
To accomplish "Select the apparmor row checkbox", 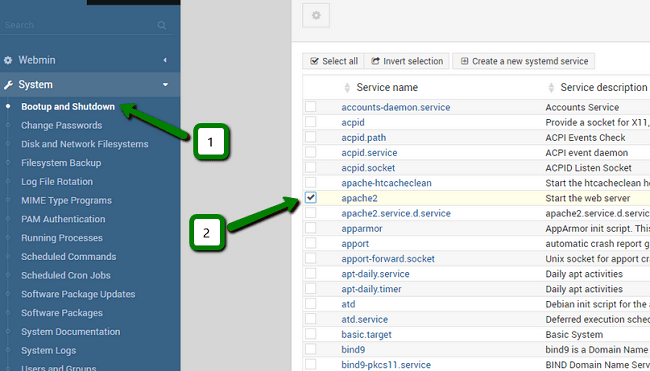I will pos(310,228).
